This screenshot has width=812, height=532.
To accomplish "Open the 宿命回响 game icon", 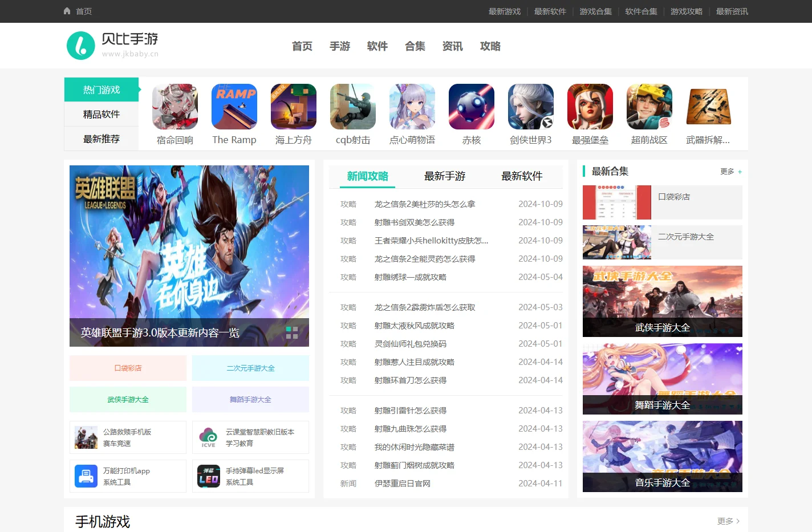I will click(175, 107).
